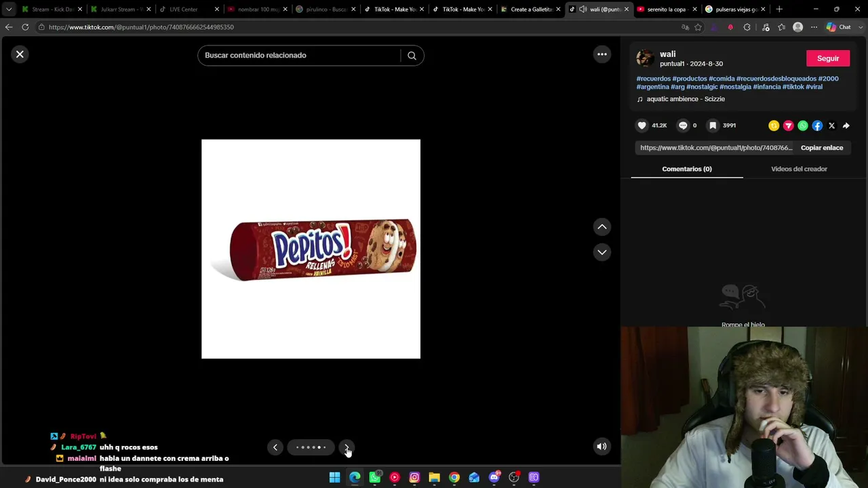This screenshot has height=488, width=868.
Task: Expand the tab search dropdown arrow
Action: 8,9
